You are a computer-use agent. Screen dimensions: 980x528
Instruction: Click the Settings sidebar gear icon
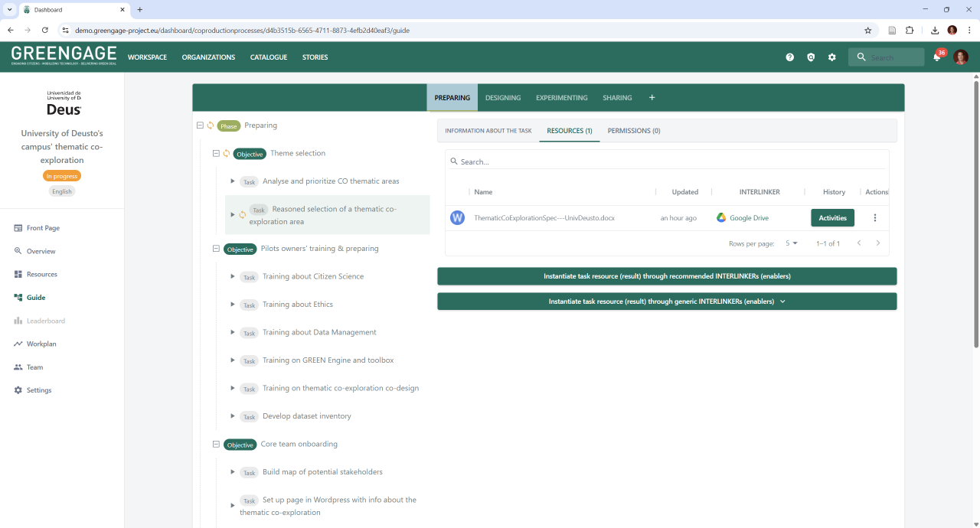18,390
